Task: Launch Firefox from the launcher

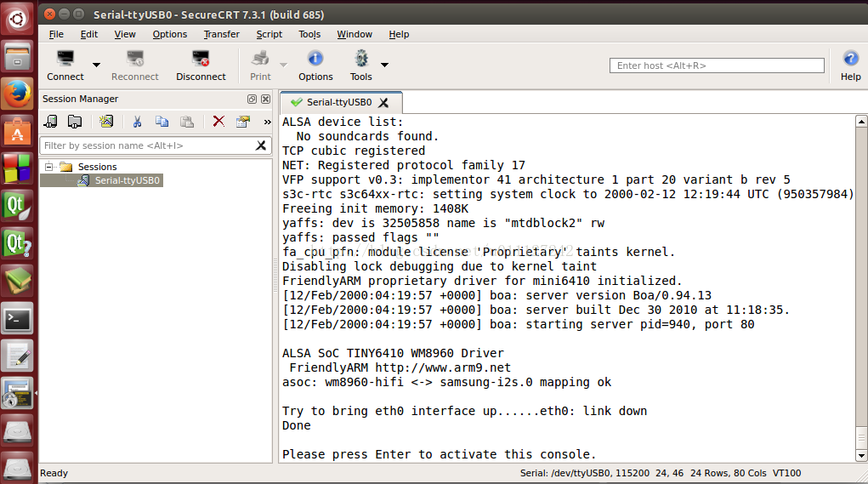Action: point(17,94)
